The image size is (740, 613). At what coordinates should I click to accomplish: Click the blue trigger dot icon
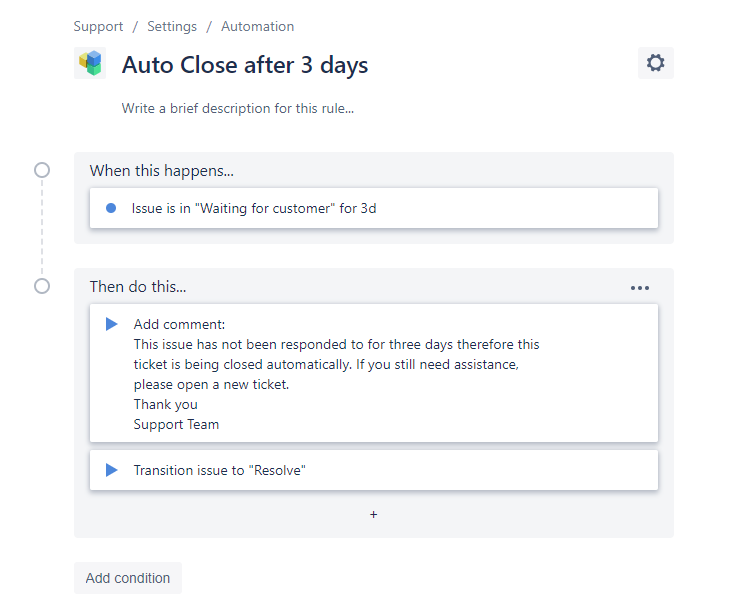coord(111,208)
